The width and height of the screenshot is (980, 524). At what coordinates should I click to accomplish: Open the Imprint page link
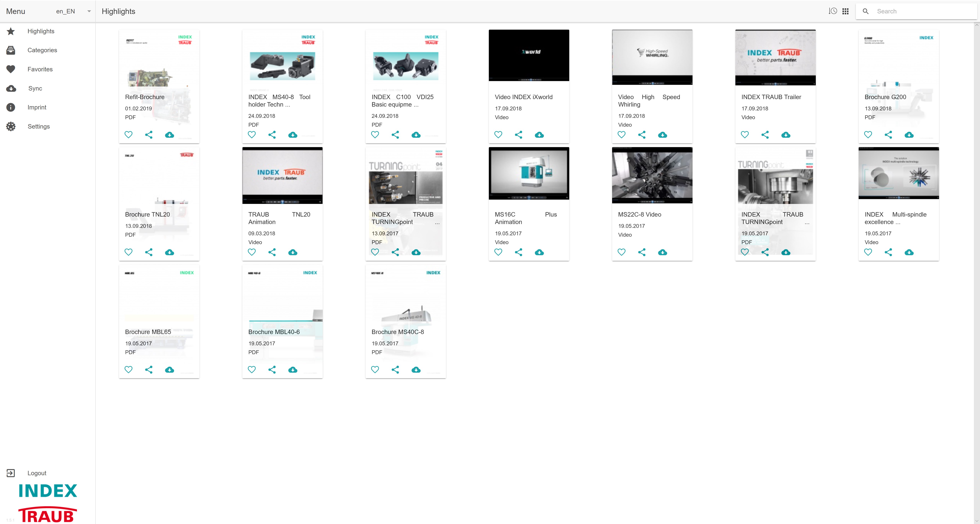pos(37,107)
